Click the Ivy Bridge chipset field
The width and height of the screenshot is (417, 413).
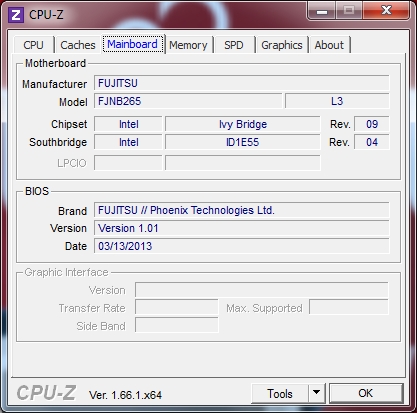click(x=243, y=124)
